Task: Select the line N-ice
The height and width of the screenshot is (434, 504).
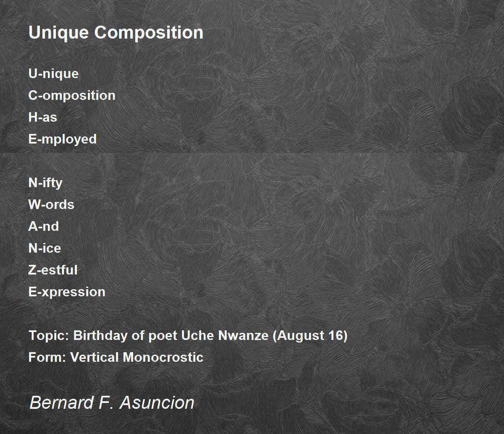Action: point(45,248)
